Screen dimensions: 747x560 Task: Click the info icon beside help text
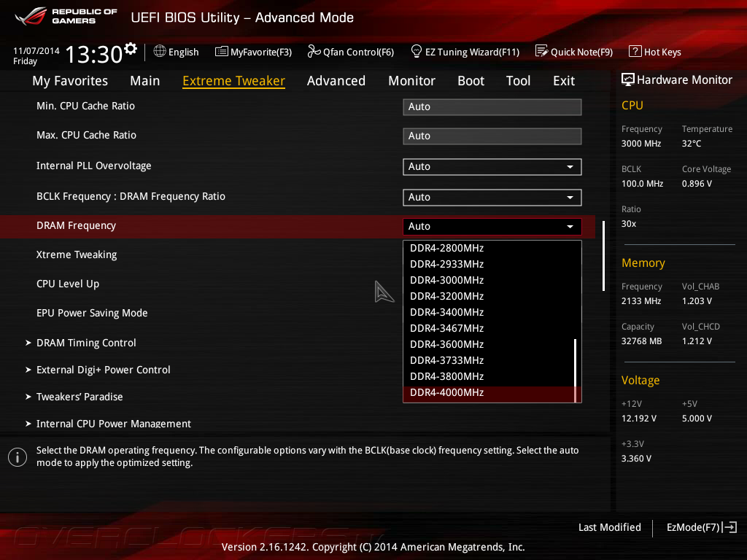pos(18,457)
